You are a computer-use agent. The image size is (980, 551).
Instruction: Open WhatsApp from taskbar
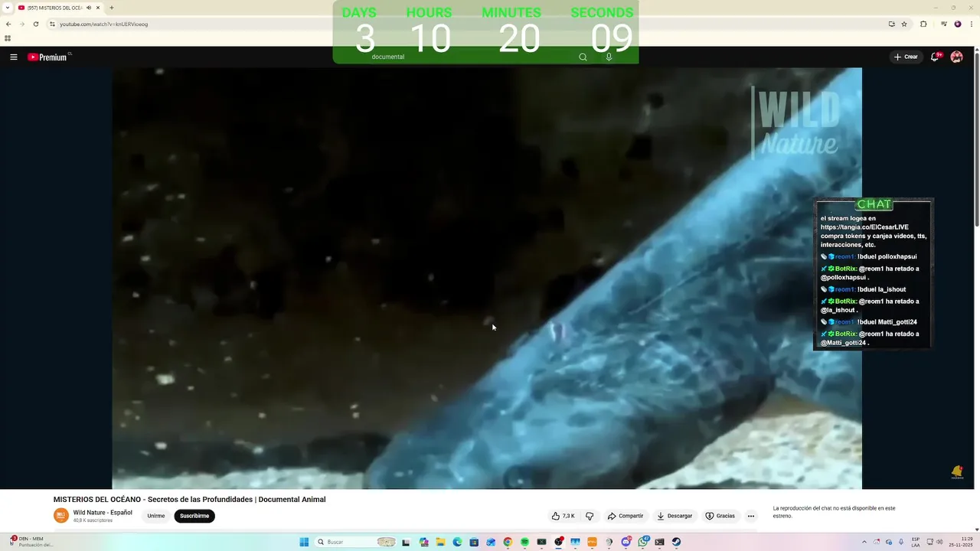pos(642,542)
